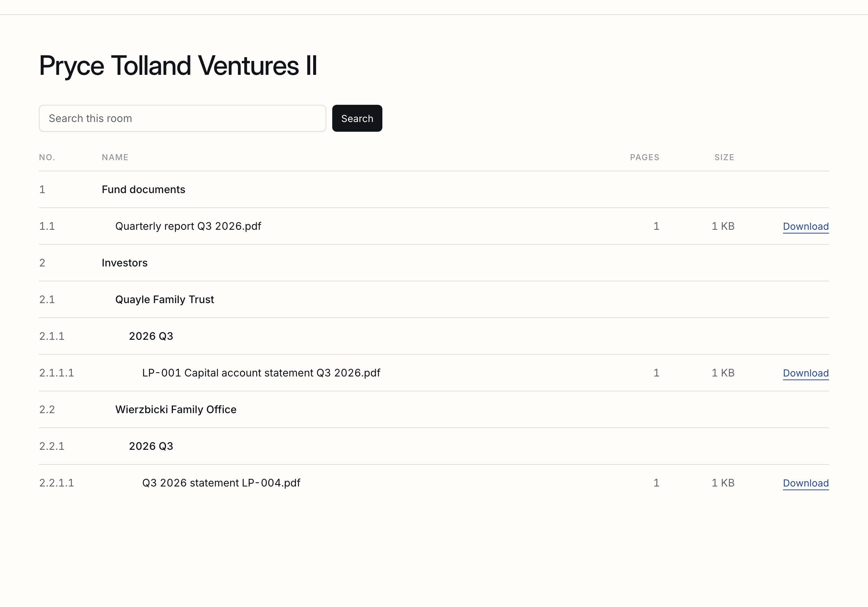Download Quarterly report Q3 2026.pdf

[x=806, y=226]
